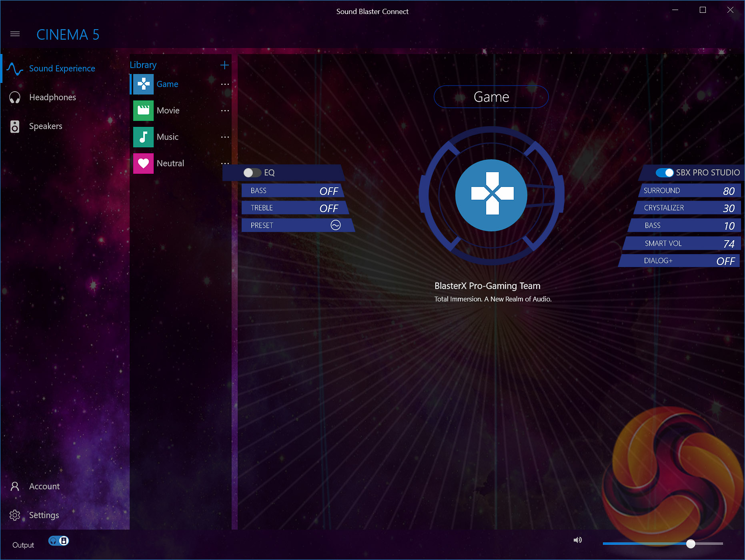745x560 pixels.
Task: Click the Sound Experience waveform icon
Action: [15, 69]
